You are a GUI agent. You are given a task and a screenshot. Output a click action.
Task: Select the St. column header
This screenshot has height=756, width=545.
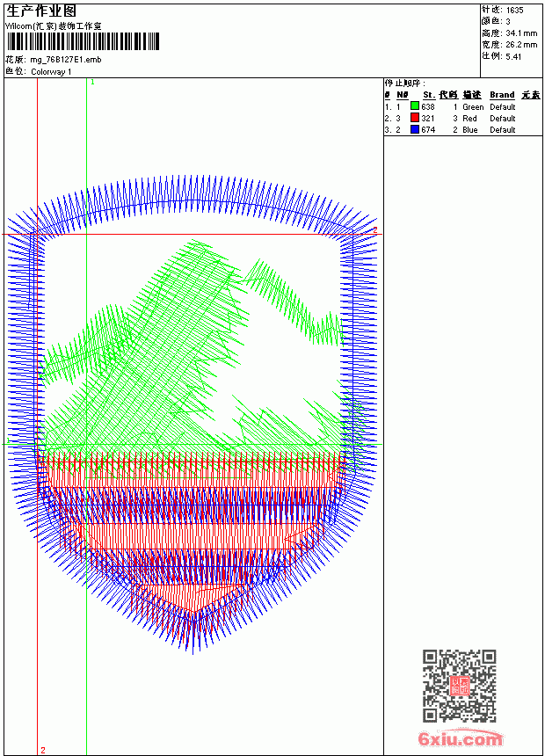pos(429,95)
